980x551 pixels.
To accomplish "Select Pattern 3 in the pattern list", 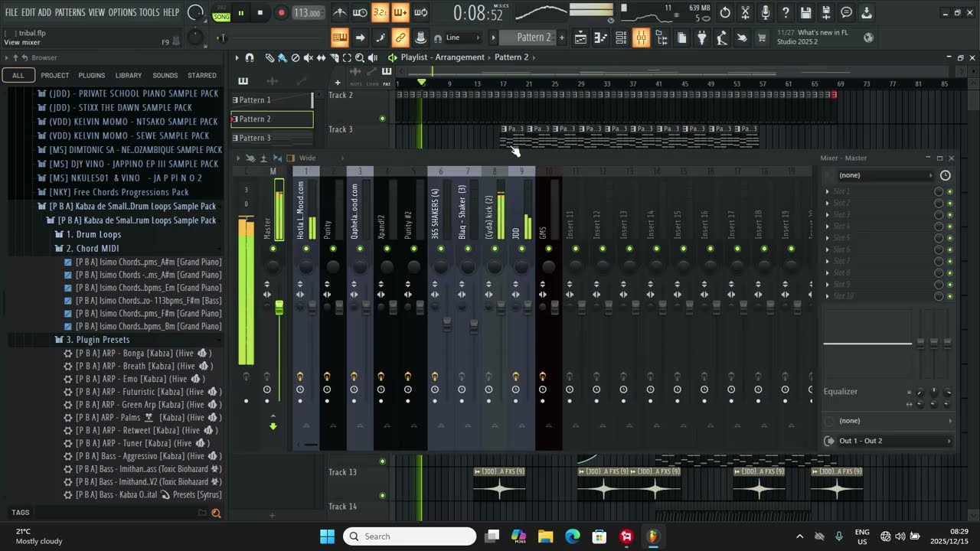I will [x=272, y=138].
